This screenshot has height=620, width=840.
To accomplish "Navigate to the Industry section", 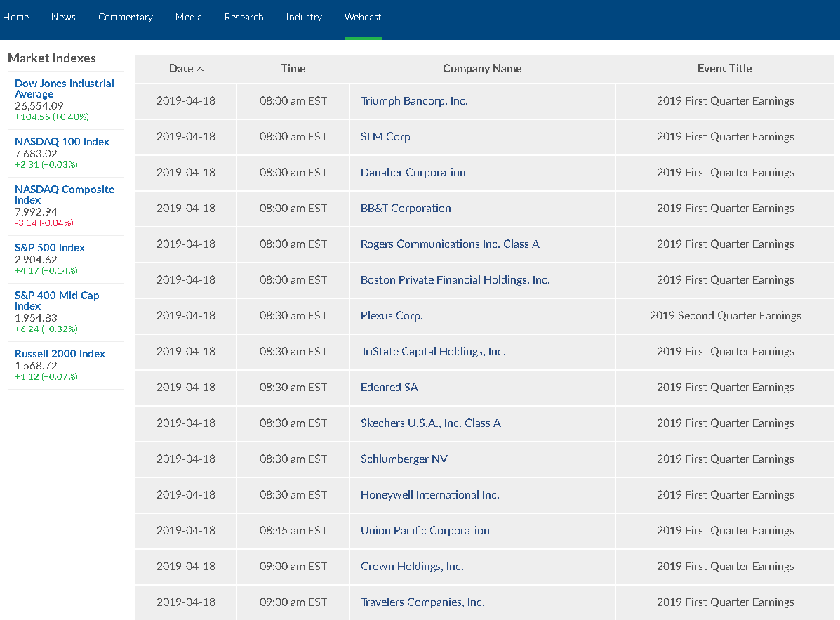I will tap(304, 17).
